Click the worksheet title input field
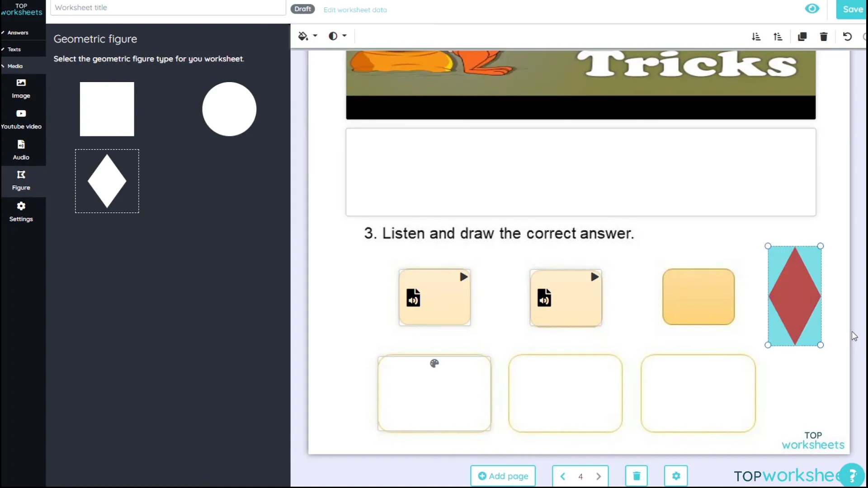The height and width of the screenshot is (488, 868). coord(168,8)
